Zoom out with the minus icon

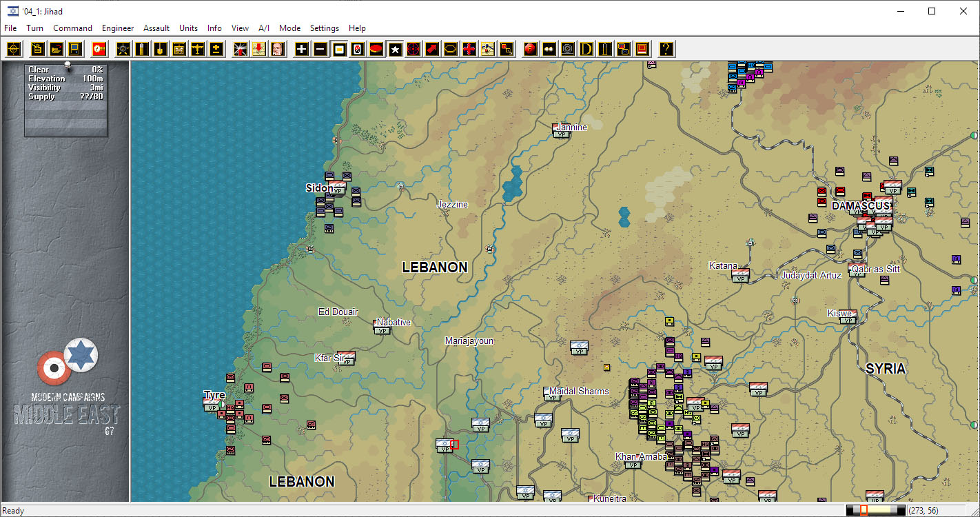pyautogui.click(x=320, y=49)
